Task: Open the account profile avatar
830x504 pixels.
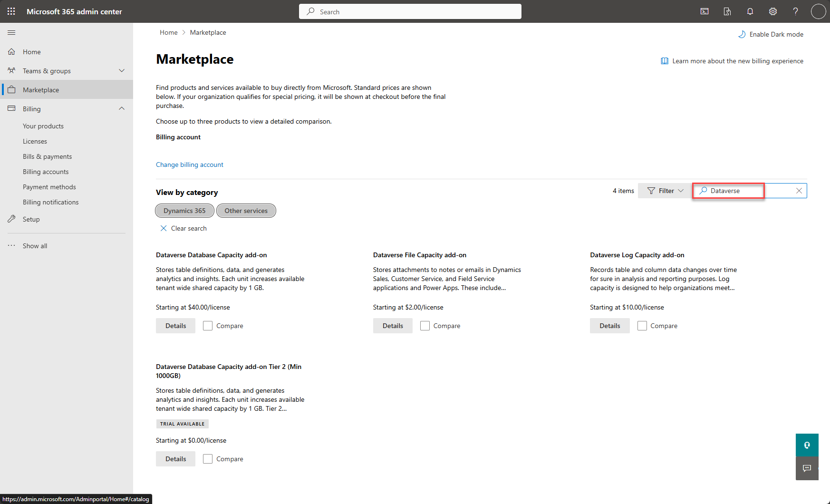Action: (x=818, y=11)
